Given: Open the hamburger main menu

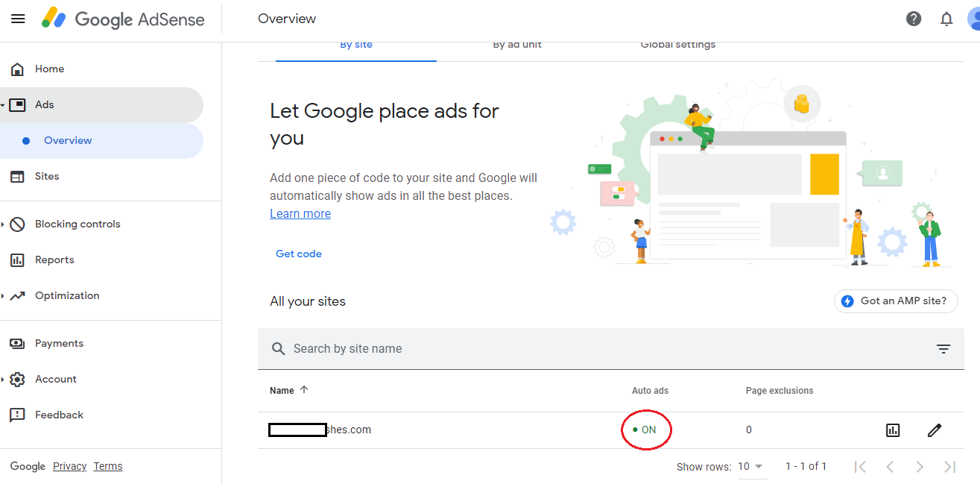Looking at the screenshot, I should (18, 19).
